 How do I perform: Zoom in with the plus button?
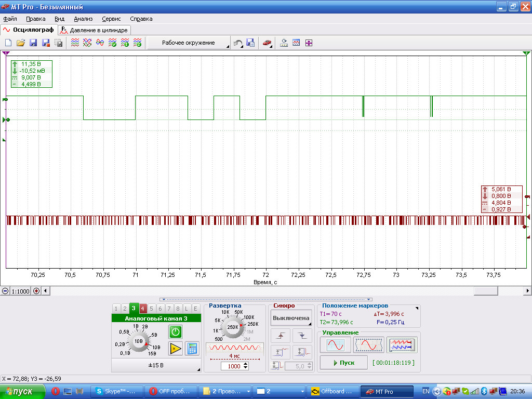pyautogui.click(x=36, y=291)
